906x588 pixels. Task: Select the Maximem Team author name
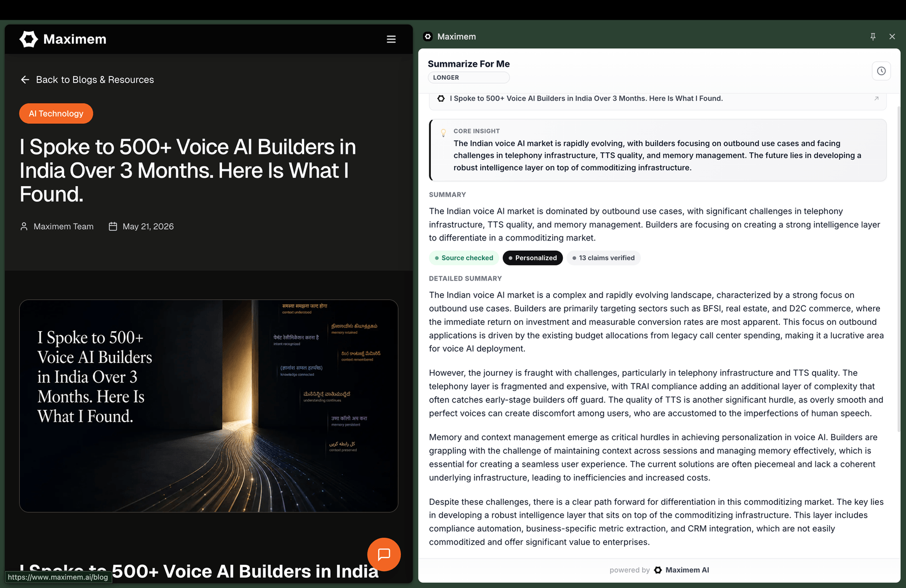63,226
